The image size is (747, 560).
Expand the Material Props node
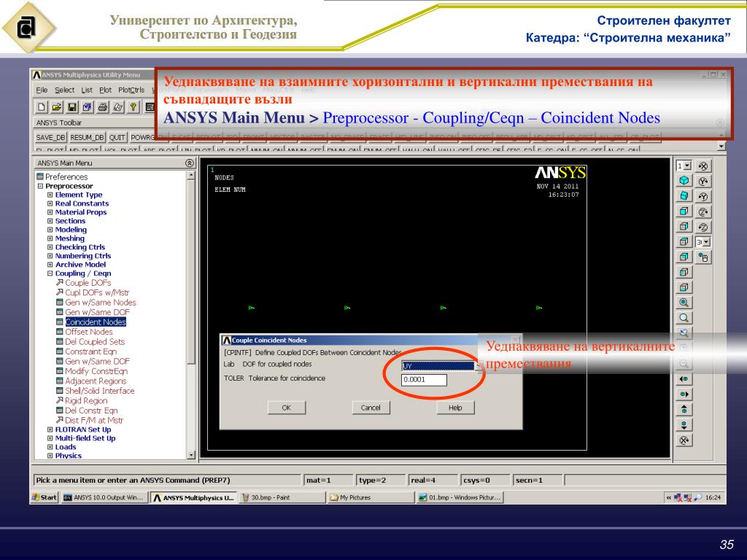coord(50,212)
